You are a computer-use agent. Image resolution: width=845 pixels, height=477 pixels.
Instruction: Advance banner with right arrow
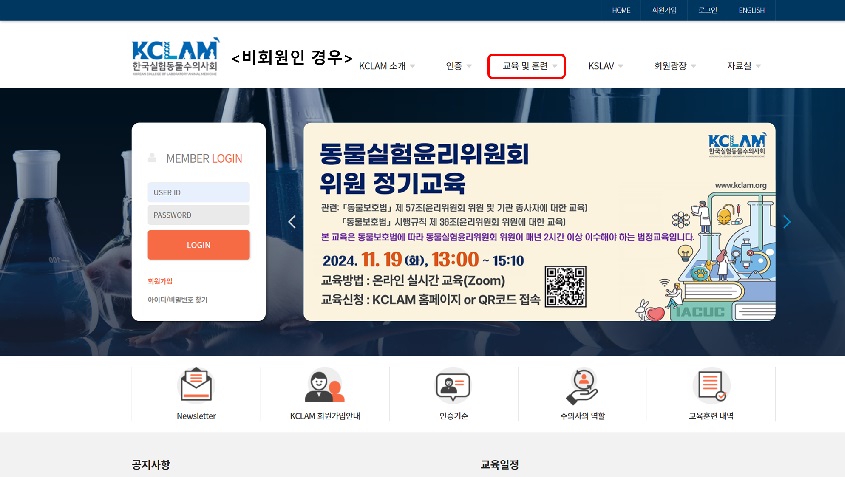coord(787,222)
